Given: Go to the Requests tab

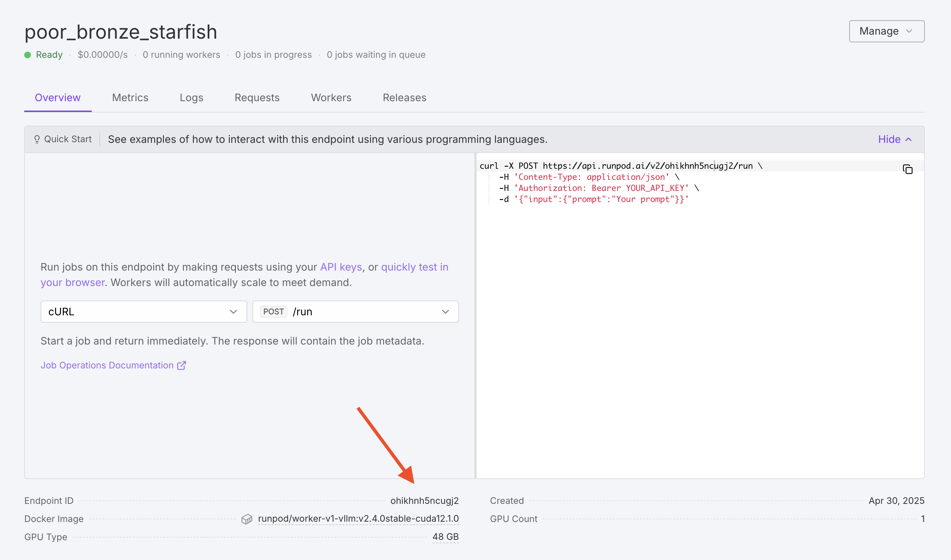Looking at the screenshot, I should (257, 98).
